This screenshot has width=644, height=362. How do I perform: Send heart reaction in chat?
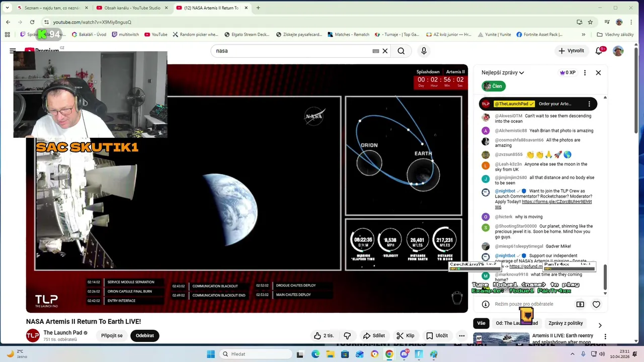pos(596,304)
